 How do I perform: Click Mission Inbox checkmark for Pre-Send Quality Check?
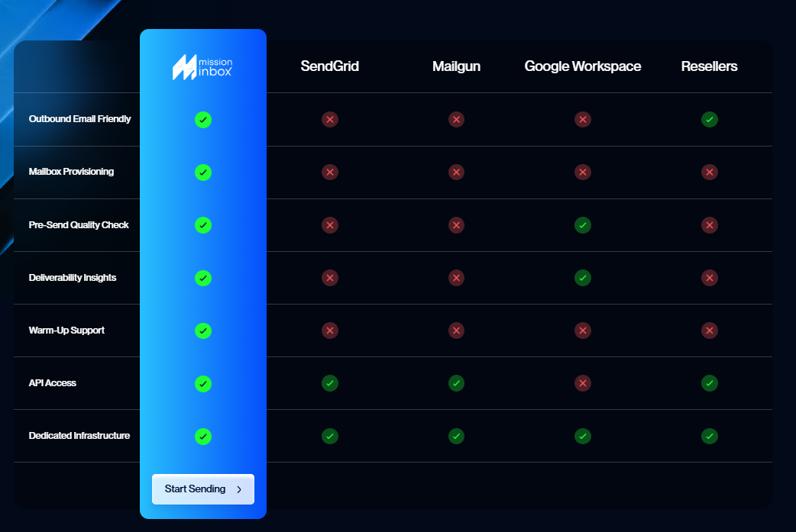pos(203,225)
